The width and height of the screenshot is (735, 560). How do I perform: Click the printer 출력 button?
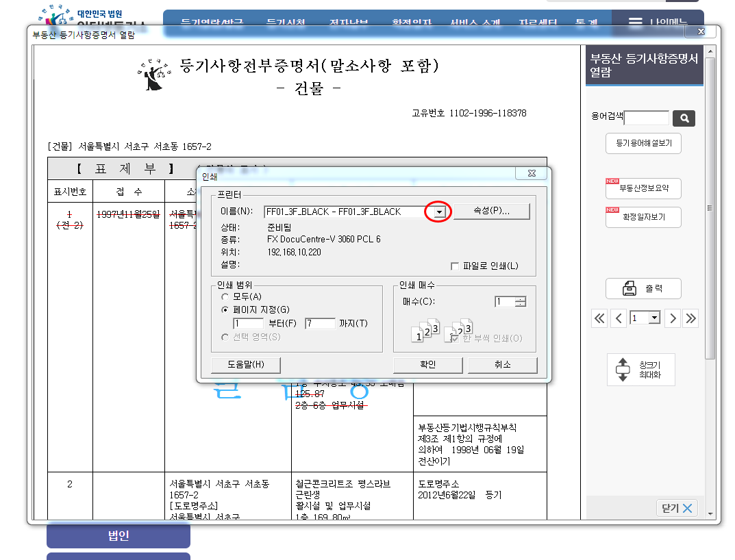pyautogui.click(x=643, y=288)
